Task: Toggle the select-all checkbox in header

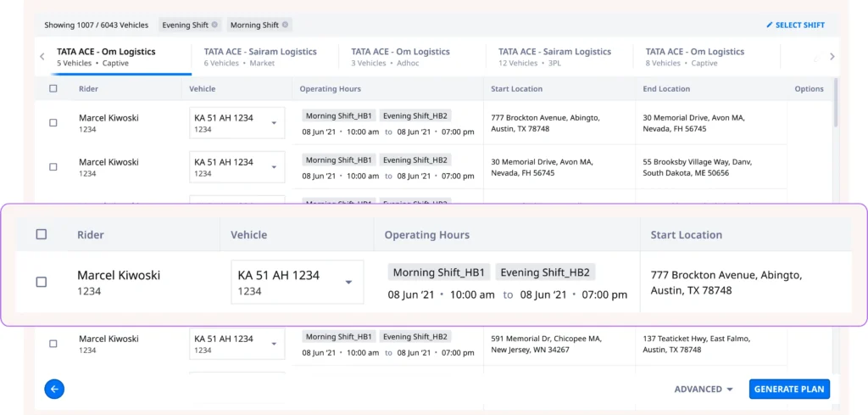Action: point(53,89)
